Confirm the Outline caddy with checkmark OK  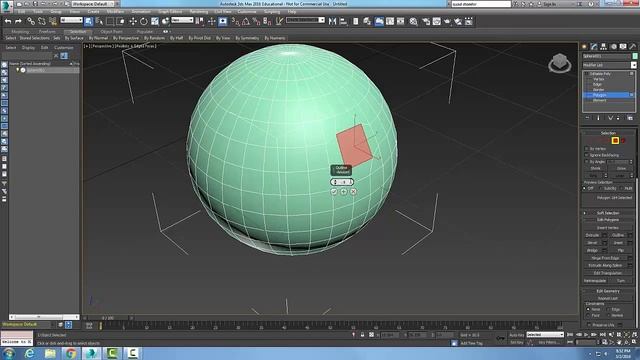pos(333,191)
